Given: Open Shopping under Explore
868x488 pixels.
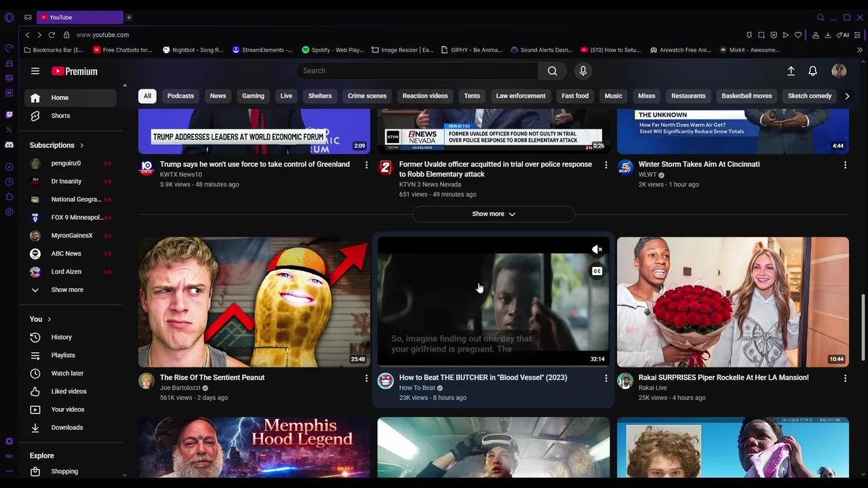Looking at the screenshot, I should click(71, 472).
